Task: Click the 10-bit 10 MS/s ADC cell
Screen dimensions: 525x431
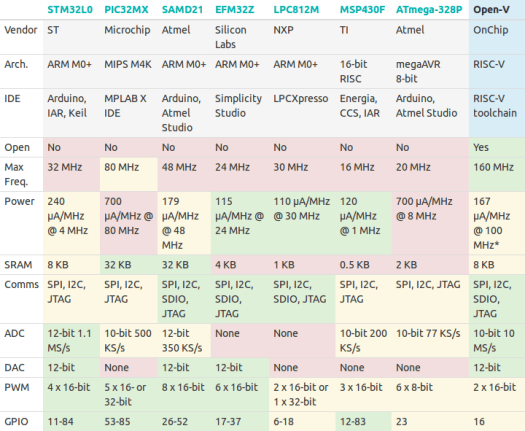Action: pos(497,341)
